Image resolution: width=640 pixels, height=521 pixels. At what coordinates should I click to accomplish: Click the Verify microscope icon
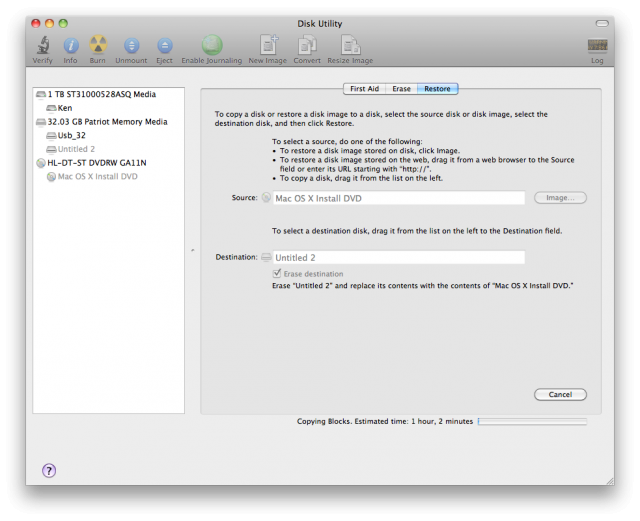click(43, 45)
